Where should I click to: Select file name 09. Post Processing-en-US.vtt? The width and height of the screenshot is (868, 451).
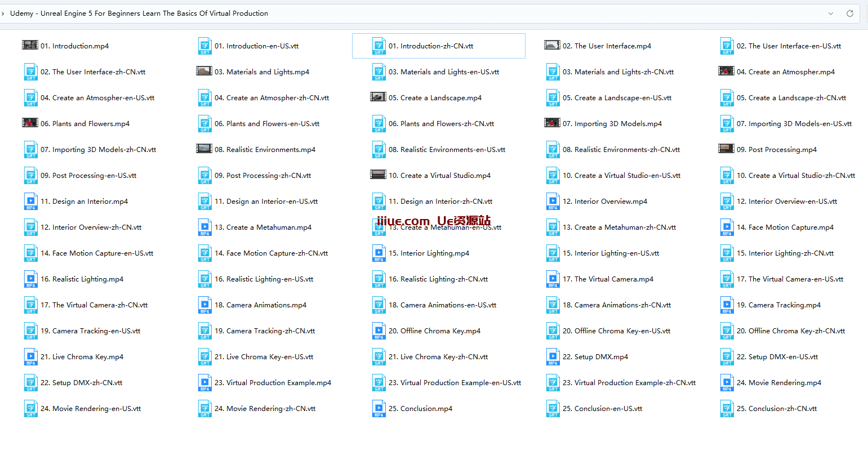point(88,176)
